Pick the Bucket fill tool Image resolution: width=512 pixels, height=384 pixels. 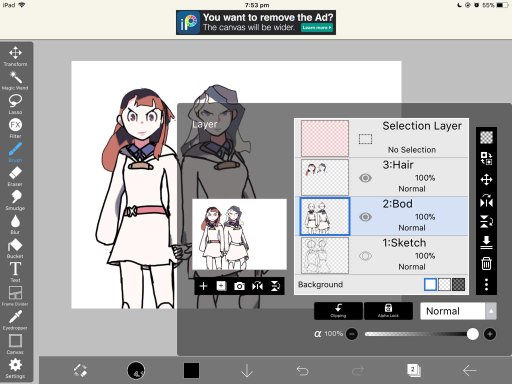click(15, 248)
